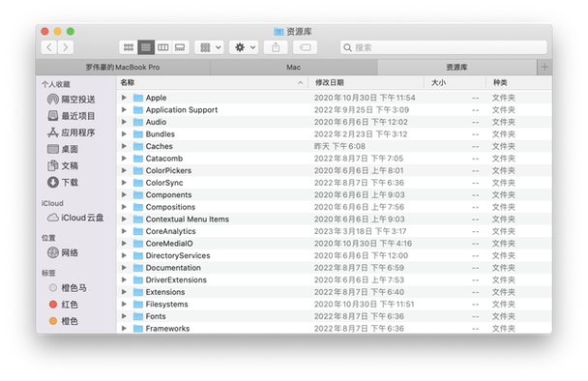Select the 红色 tag in sidebar
The image size is (588, 381).
(x=64, y=305)
